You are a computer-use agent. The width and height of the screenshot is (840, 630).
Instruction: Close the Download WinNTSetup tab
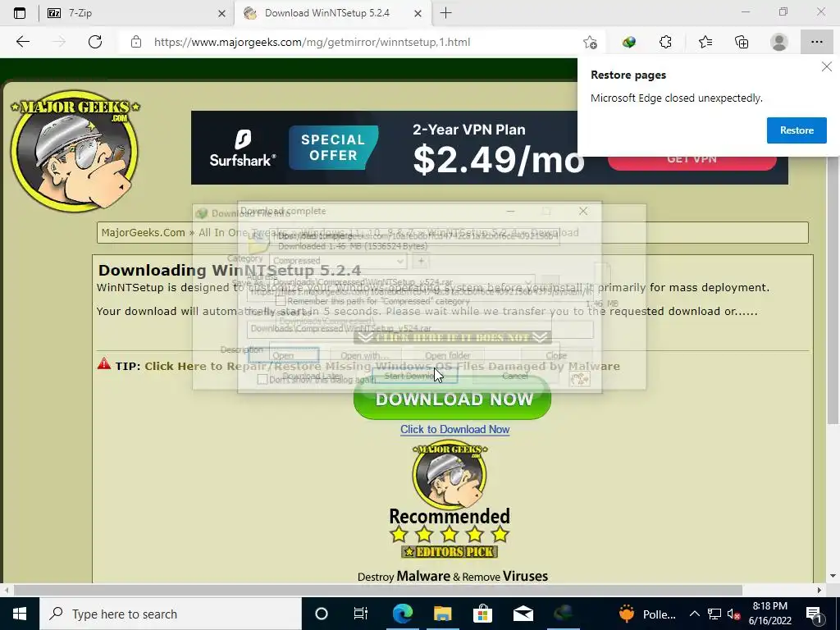pos(418,13)
